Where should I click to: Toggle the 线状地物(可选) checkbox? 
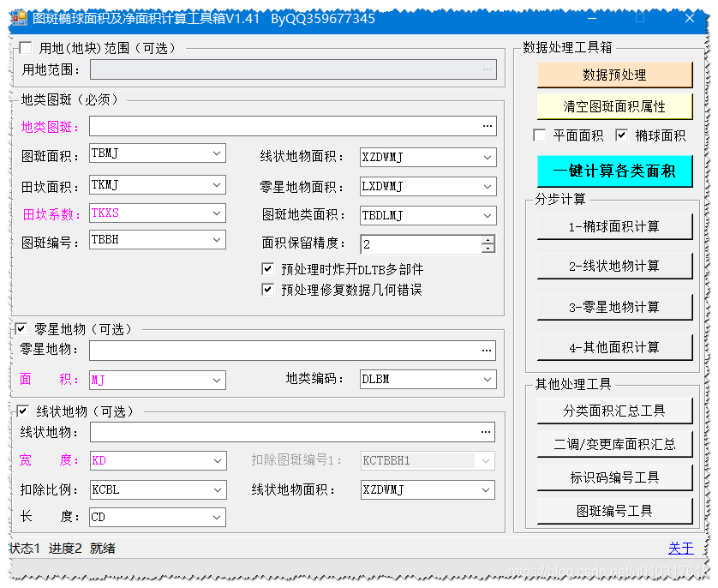pos(22,411)
